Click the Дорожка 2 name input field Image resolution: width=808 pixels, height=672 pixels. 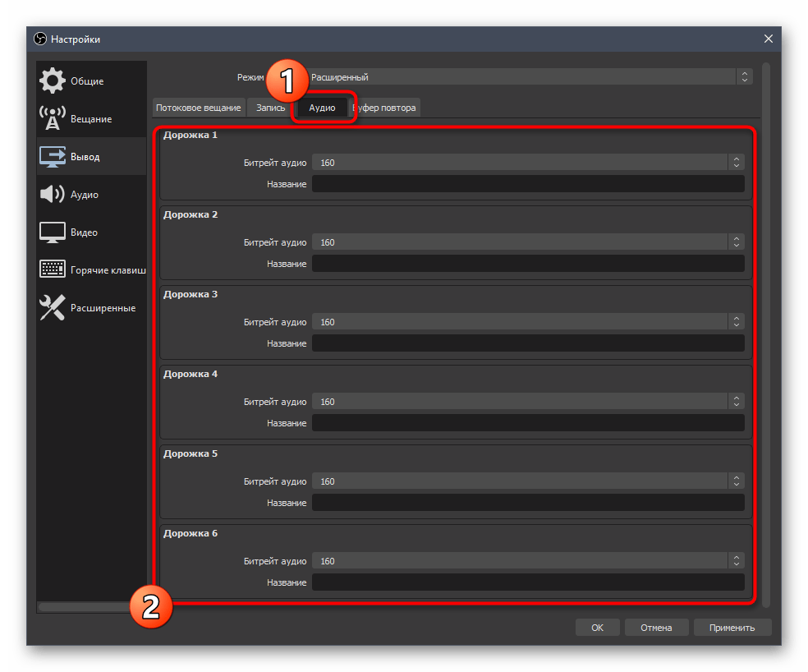click(527, 264)
